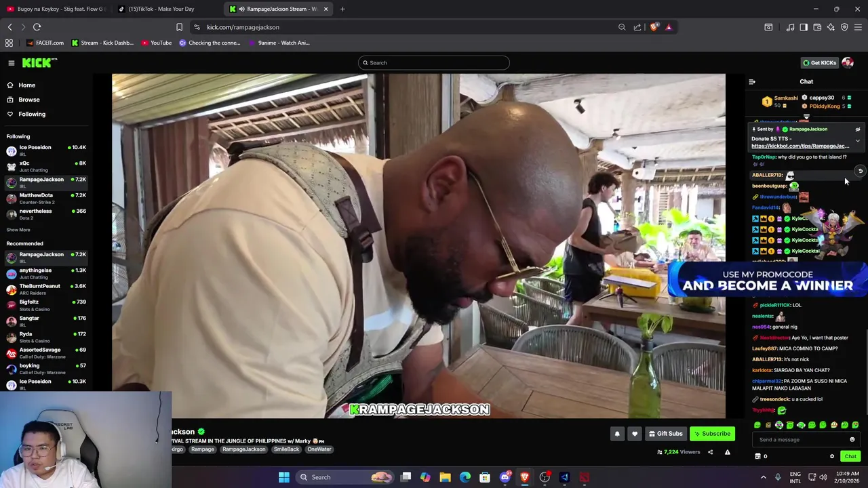Screen dimensions: 868x488
Task: Open MatthewDota channel in Following list
Action: click(46, 198)
